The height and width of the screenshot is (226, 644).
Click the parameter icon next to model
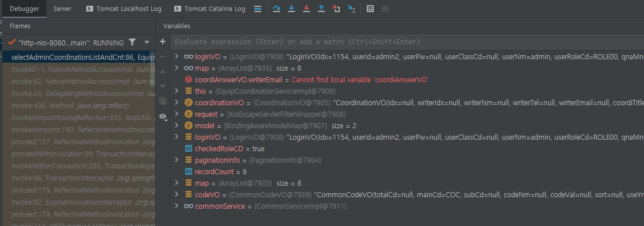tap(189, 125)
